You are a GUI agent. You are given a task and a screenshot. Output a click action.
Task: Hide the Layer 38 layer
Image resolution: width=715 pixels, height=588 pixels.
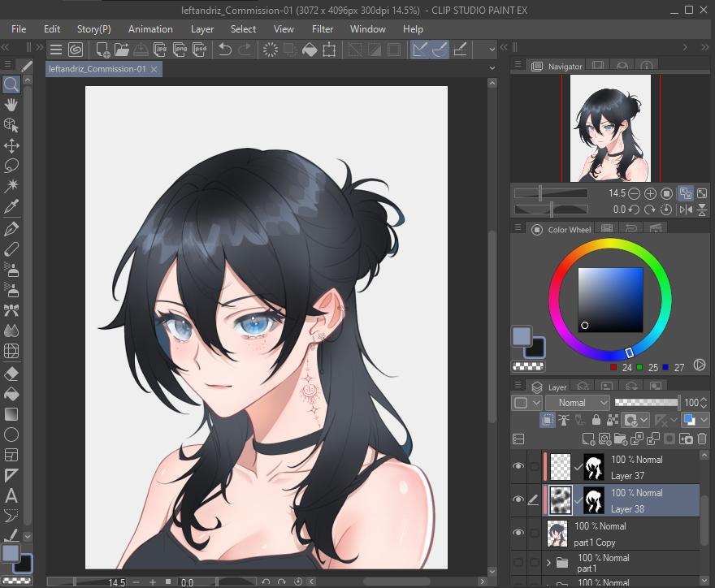(519, 499)
